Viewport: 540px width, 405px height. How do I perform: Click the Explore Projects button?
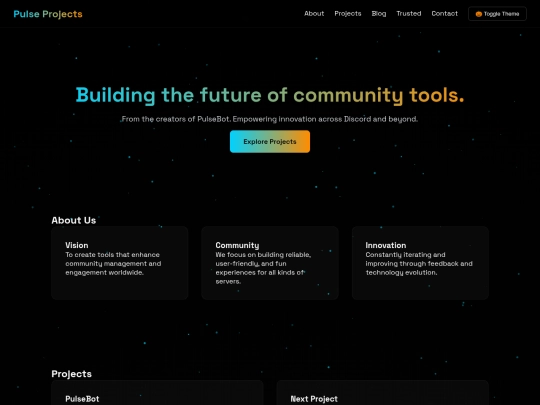pyautogui.click(x=270, y=142)
